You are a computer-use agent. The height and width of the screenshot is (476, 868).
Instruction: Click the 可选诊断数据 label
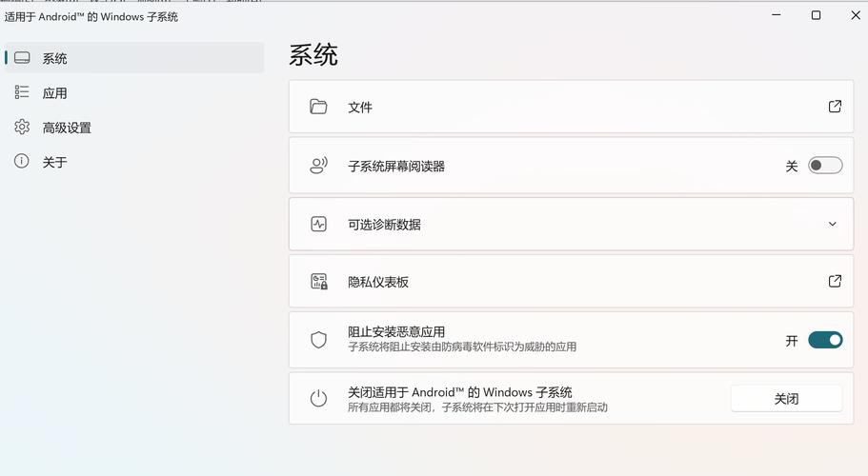coord(384,225)
